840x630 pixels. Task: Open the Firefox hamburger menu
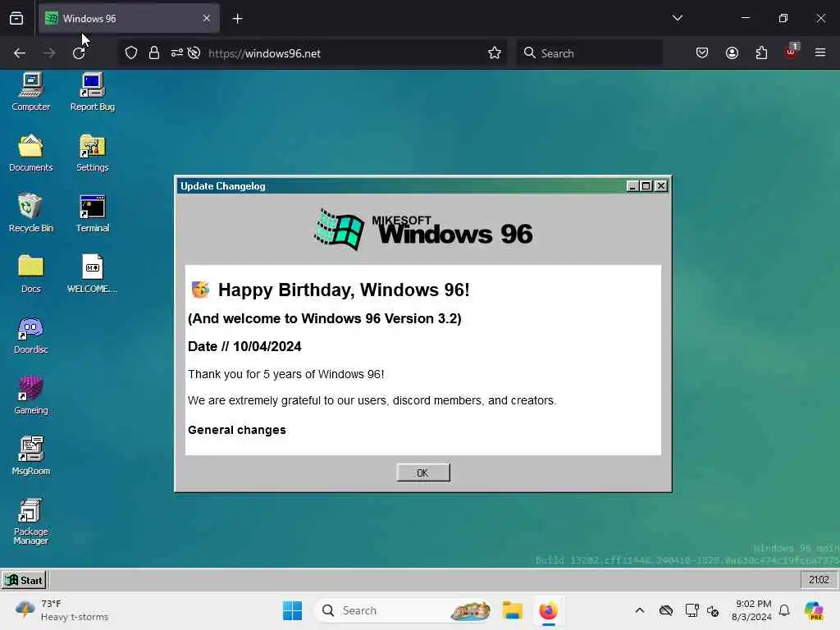point(820,52)
